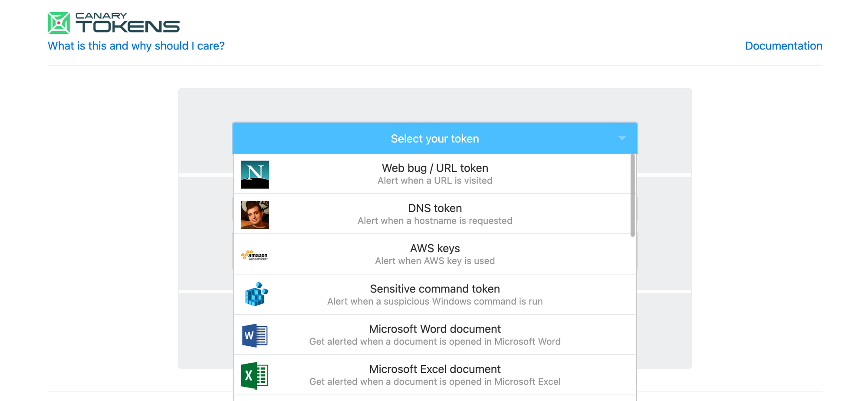Open the Select your token dropdown
The width and height of the screenshot is (868, 401).
pyautogui.click(x=435, y=138)
